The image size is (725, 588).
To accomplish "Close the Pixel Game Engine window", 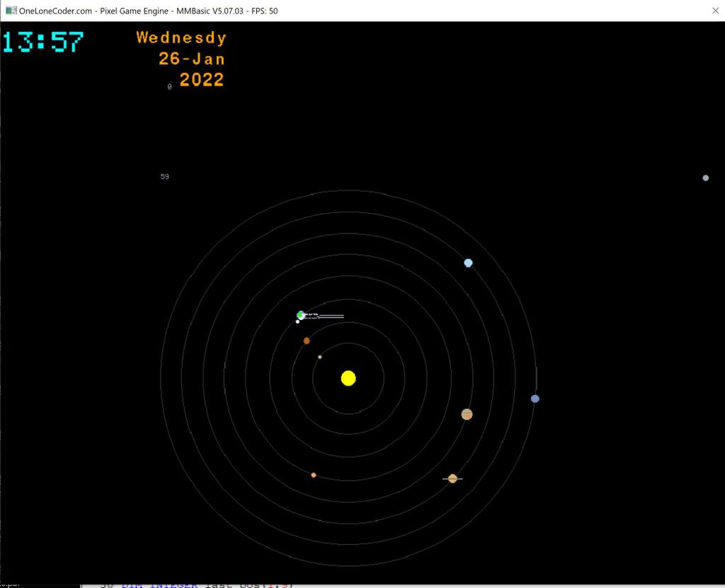I will pyautogui.click(x=715, y=10).
